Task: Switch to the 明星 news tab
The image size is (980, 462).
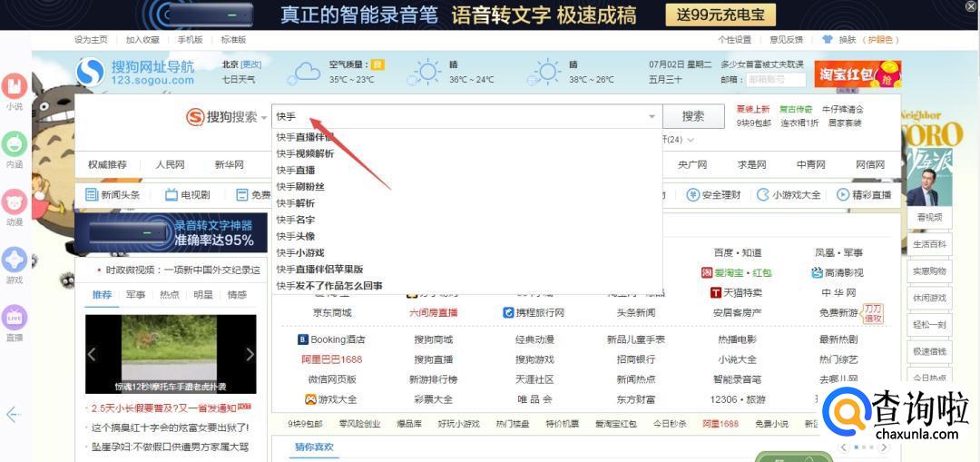Action: tap(203, 294)
